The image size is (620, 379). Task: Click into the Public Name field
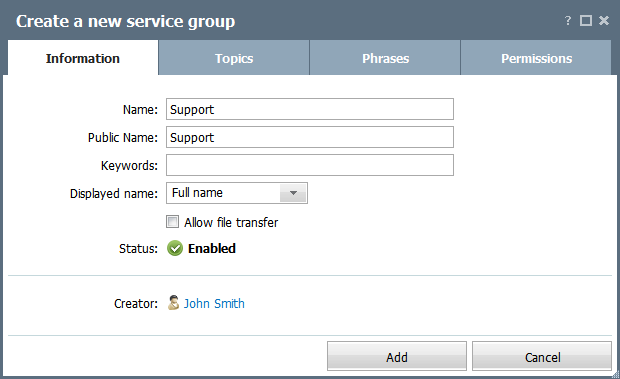(310, 137)
